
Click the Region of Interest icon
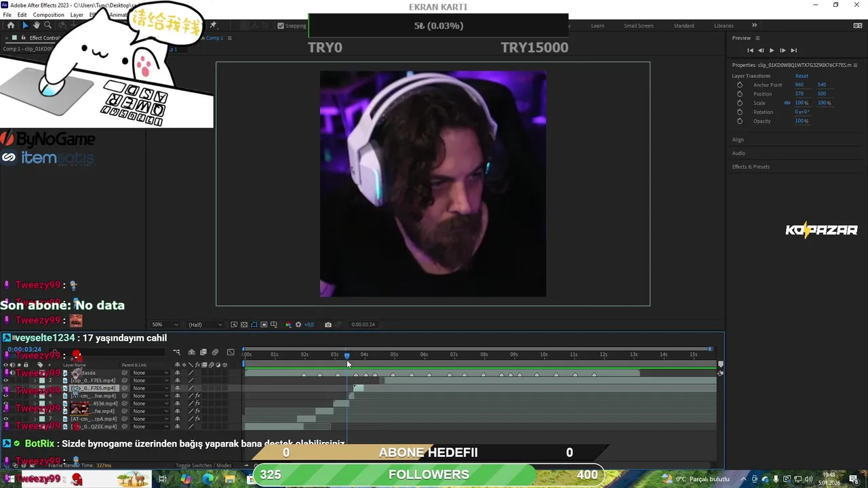click(264, 325)
